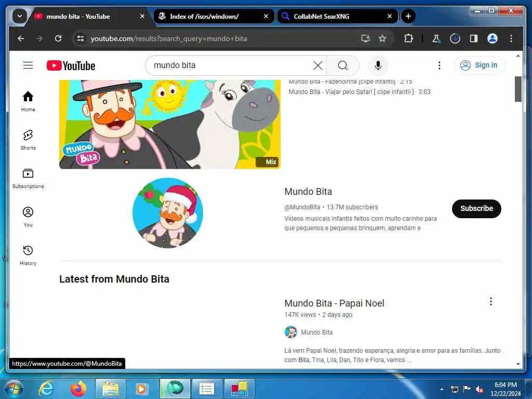Open Windows Media Player in taskbar
This screenshot has width=532, height=399.
(x=141, y=389)
